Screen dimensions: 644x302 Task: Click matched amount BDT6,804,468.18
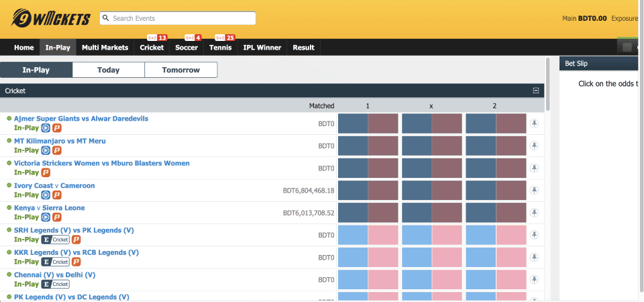coord(309,191)
